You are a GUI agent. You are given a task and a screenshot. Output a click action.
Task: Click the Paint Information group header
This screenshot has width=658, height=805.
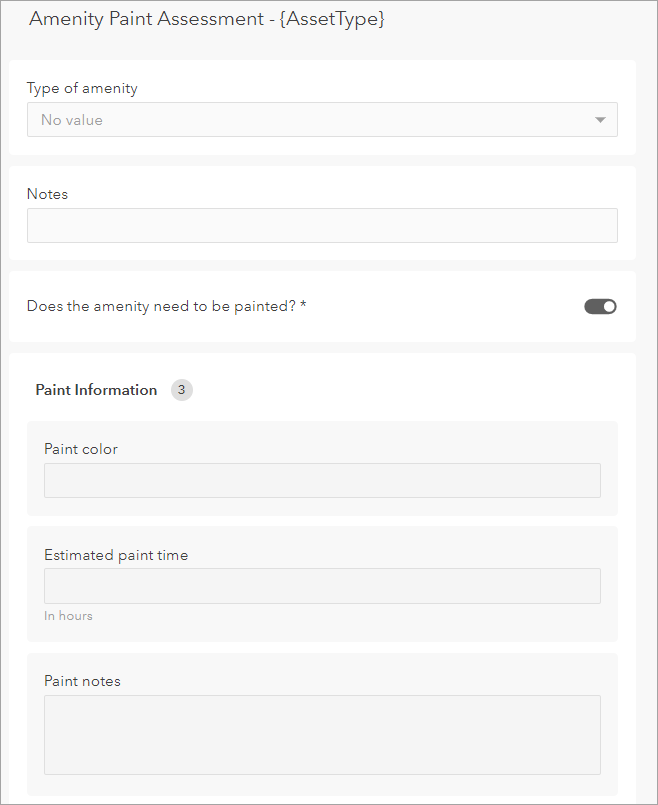[x=95, y=390]
